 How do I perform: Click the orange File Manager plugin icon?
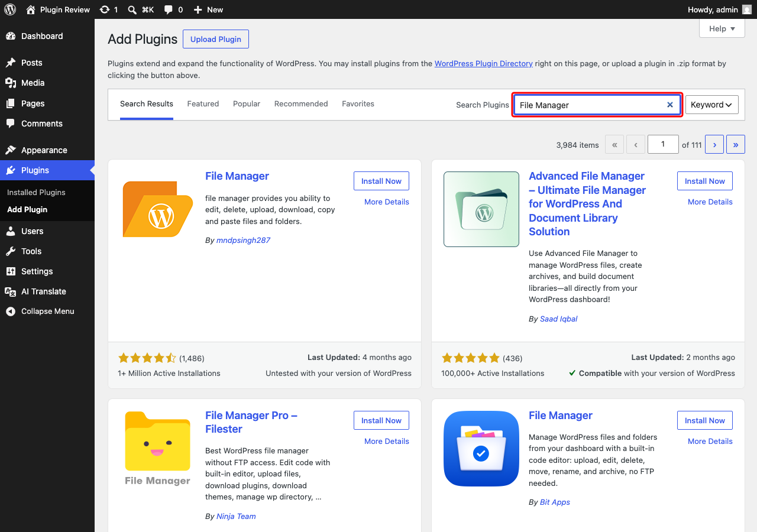[x=158, y=209]
